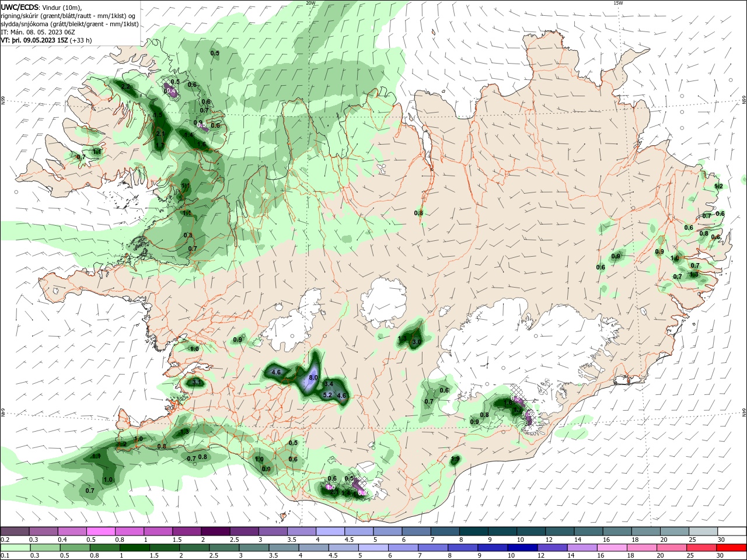Click the 15W longitude label at the top
This screenshot has width=747, height=560.
pyautogui.click(x=618, y=3)
